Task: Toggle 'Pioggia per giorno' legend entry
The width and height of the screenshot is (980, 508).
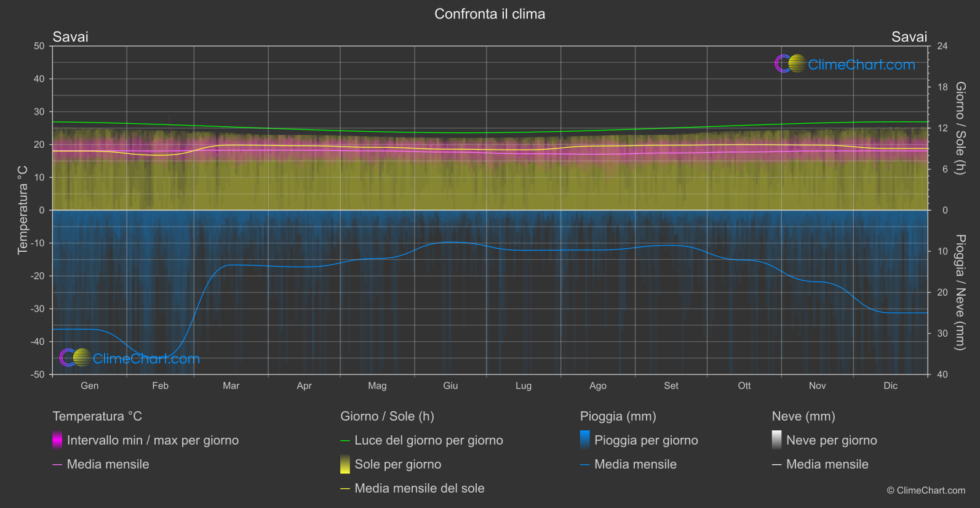Action: click(x=646, y=440)
